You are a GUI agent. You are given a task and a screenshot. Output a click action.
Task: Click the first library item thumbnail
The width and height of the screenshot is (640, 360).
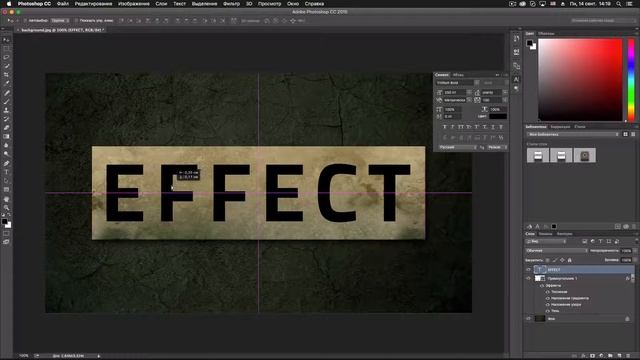(x=538, y=156)
